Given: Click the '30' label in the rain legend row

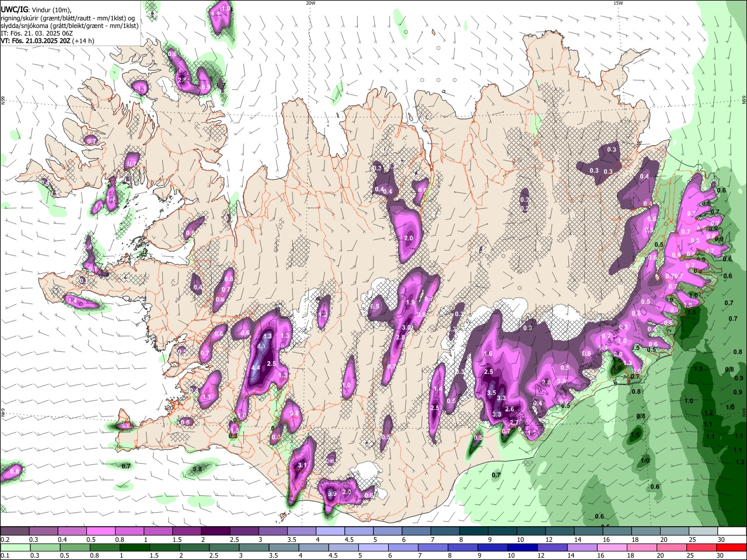Looking at the screenshot, I should [x=720, y=555].
